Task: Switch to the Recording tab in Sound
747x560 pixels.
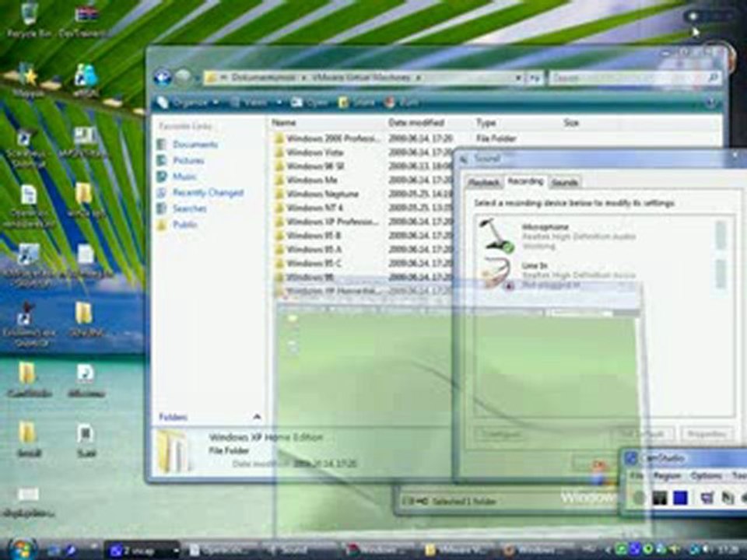Action: [x=525, y=181]
